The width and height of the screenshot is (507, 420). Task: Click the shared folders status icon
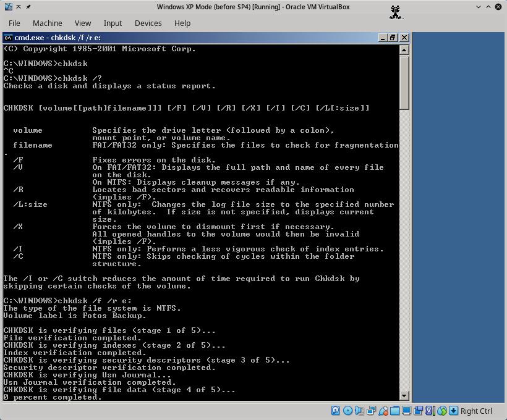point(394,411)
